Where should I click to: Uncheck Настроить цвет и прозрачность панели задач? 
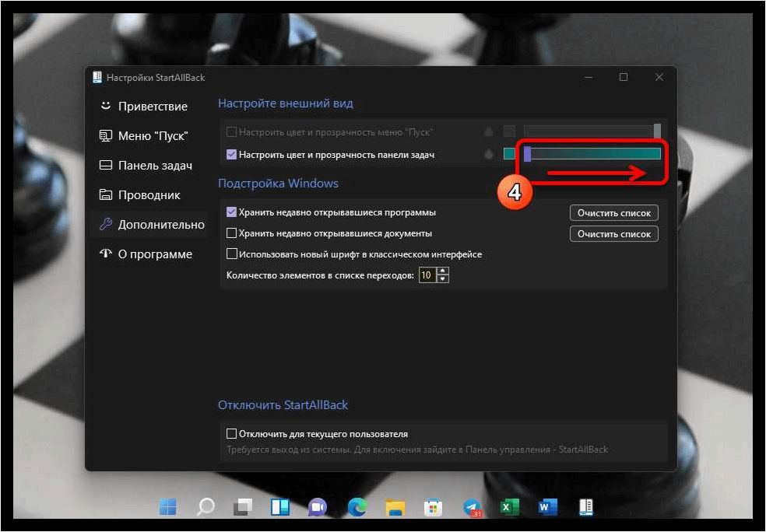pyautogui.click(x=231, y=155)
